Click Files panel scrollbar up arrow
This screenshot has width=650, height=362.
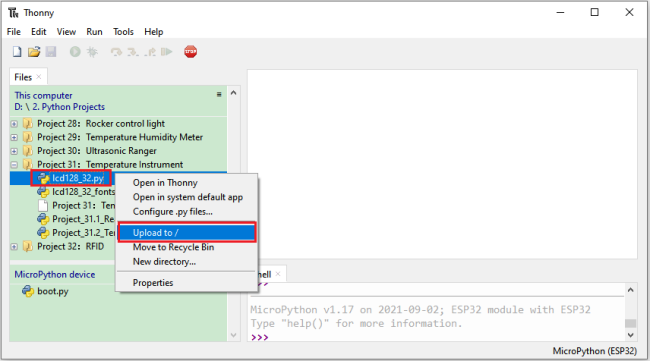[x=233, y=93]
